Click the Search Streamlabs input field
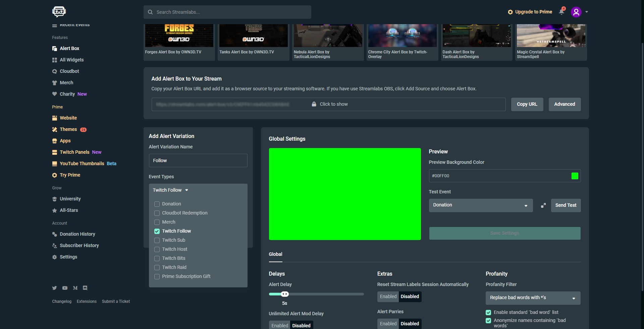Screen dimensions: 644x329 [x=227, y=12]
